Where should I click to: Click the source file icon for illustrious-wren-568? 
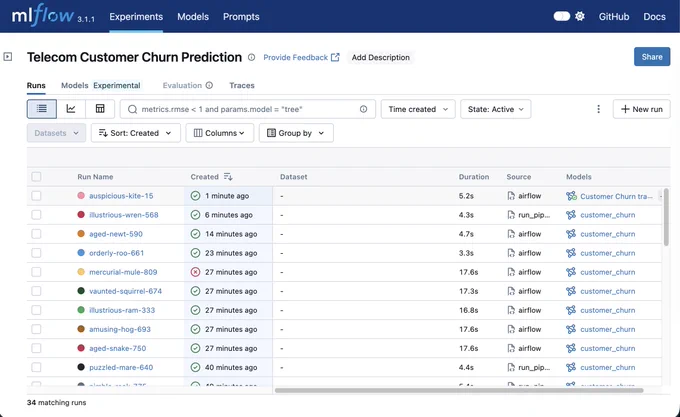511,215
